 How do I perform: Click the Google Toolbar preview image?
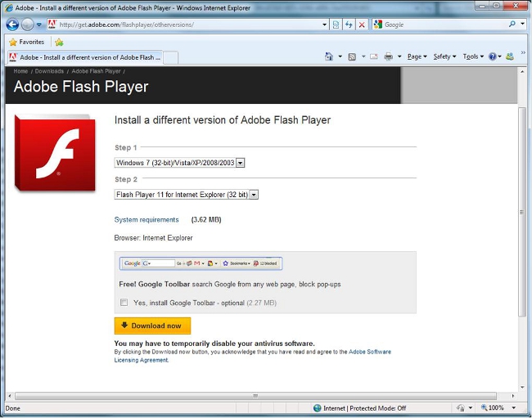(x=201, y=263)
